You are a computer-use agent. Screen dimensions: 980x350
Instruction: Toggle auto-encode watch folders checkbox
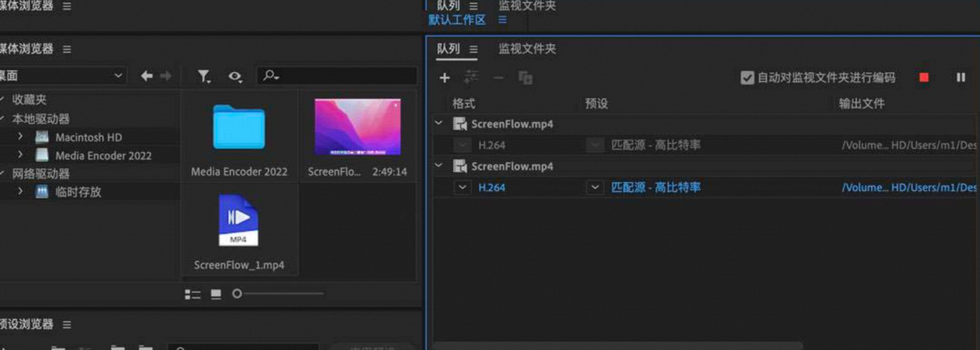pyautogui.click(x=747, y=77)
